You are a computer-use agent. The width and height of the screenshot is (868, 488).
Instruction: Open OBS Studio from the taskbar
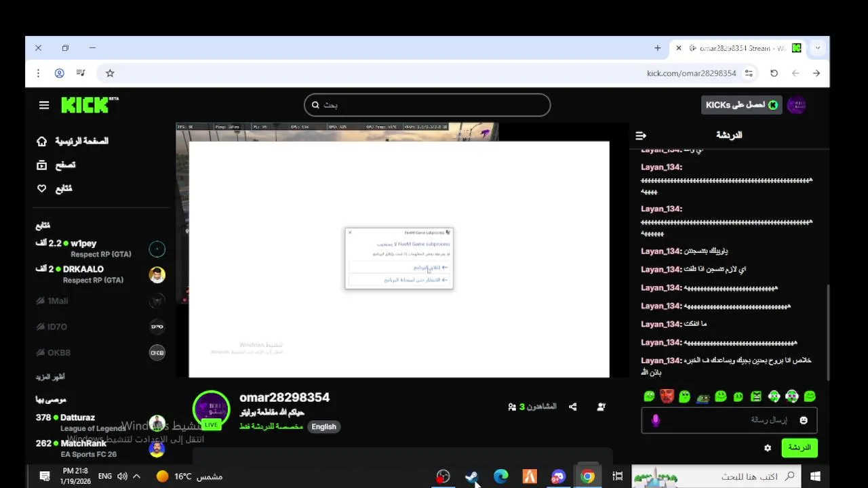coord(443,476)
